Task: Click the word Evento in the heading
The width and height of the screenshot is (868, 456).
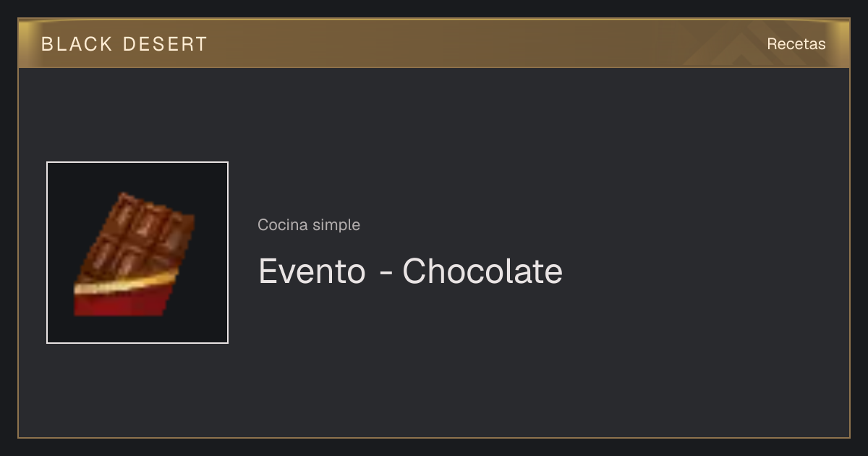Action: tap(312, 271)
